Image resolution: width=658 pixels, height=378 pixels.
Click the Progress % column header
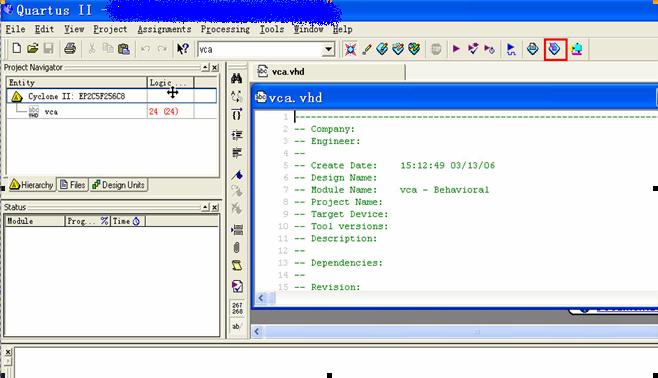(88, 221)
